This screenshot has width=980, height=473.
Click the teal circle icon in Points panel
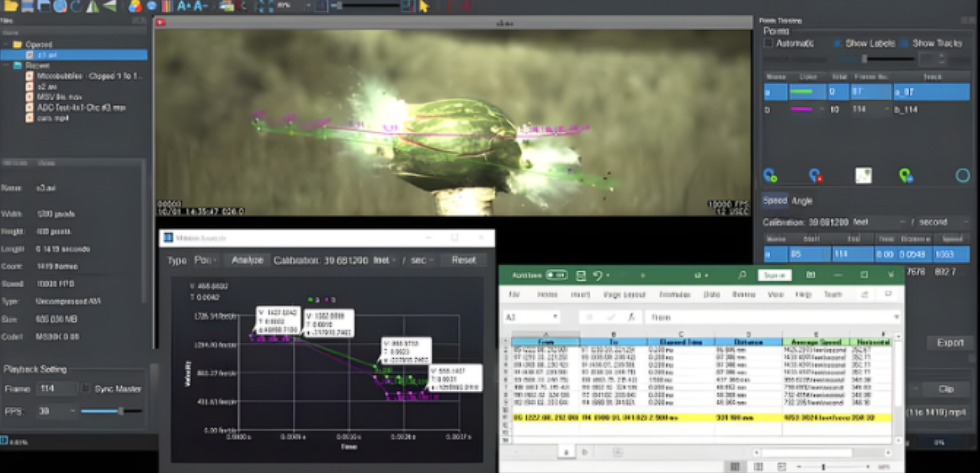coord(963,176)
